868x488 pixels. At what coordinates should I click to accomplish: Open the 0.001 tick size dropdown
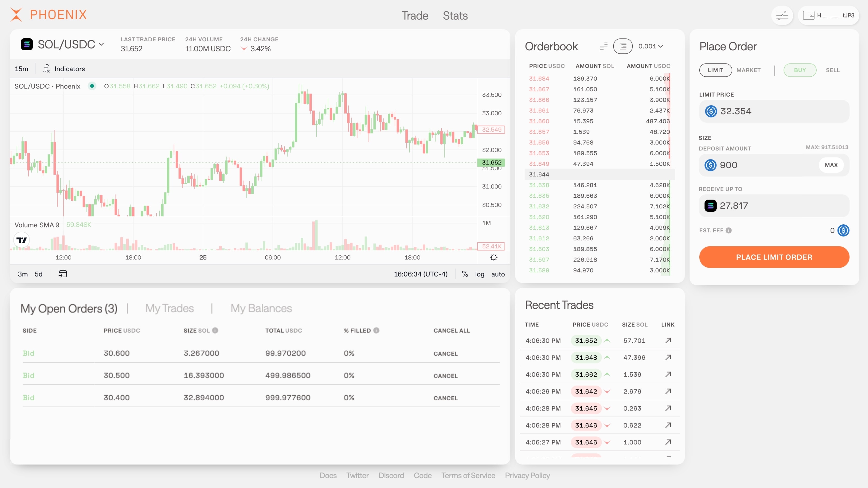tap(651, 46)
